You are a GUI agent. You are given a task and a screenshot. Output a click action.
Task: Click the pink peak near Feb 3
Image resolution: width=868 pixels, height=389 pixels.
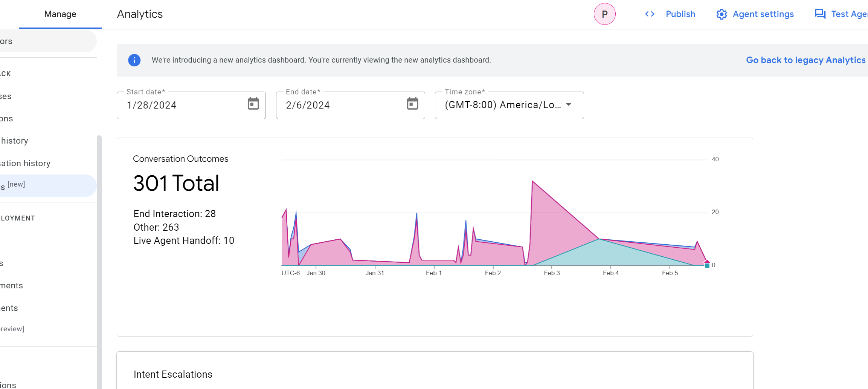click(x=532, y=182)
